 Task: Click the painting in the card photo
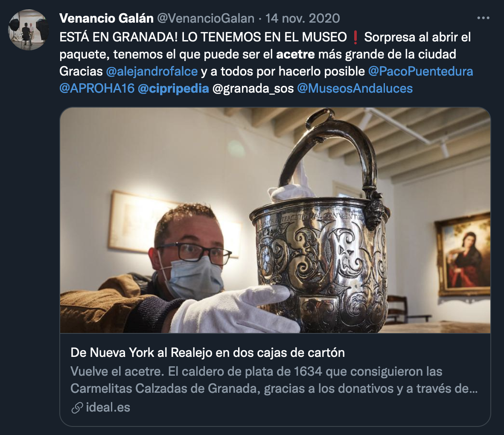463,254
